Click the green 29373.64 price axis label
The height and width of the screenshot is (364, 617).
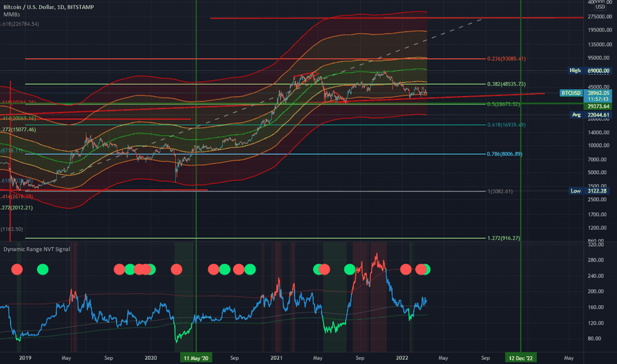(598, 107)
